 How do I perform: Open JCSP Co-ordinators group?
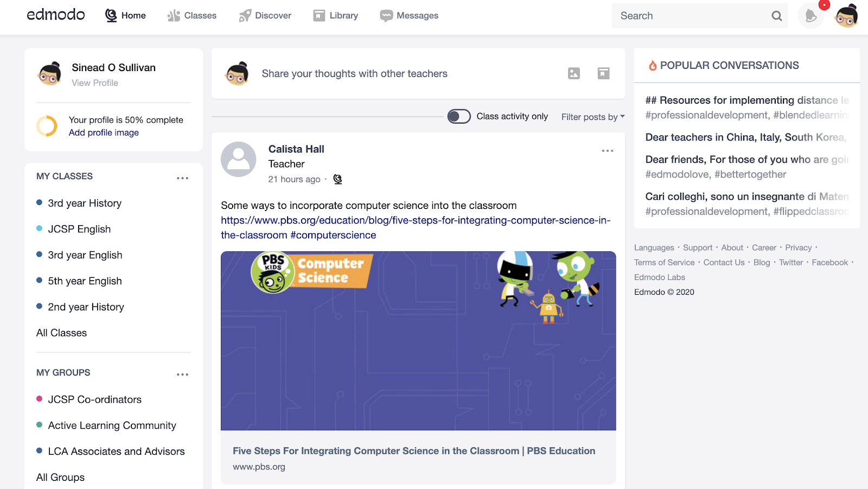pyautogui.click(x=94, y=399)
